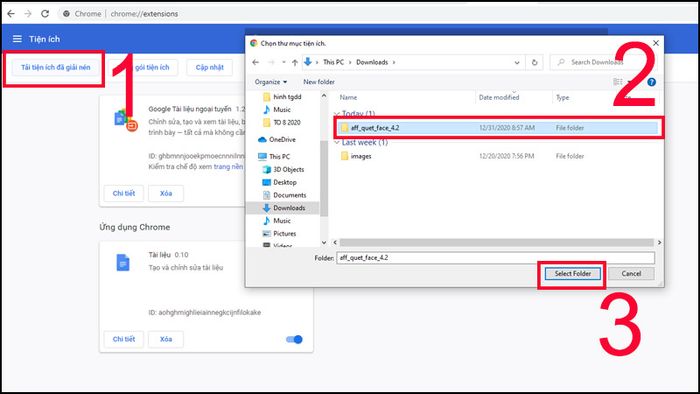Expand the address path history dropdown
Image resolution: width=700 pixels, height=394 pixels.
[x=517, y=62]
